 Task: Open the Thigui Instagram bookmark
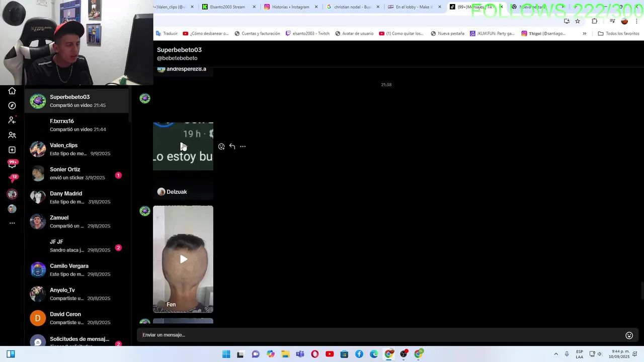pyautogui.click(x=543, y=34)
